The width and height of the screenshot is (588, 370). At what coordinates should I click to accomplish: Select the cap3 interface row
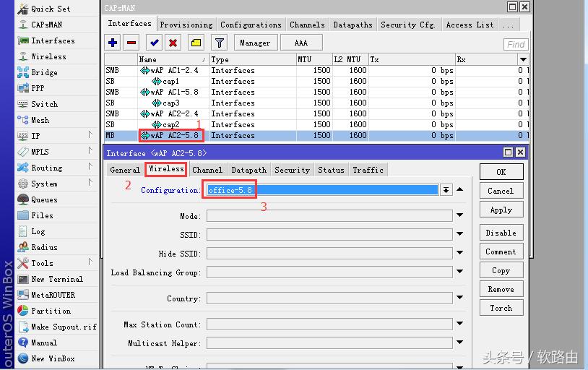point(316,103)
